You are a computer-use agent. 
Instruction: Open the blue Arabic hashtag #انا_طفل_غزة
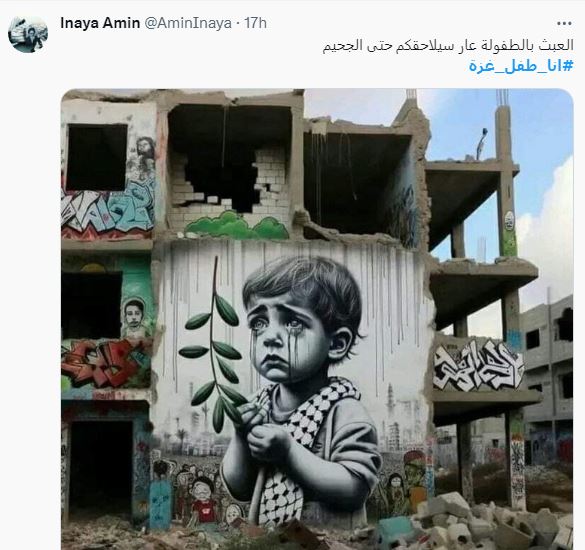click(x=521, y=66)
